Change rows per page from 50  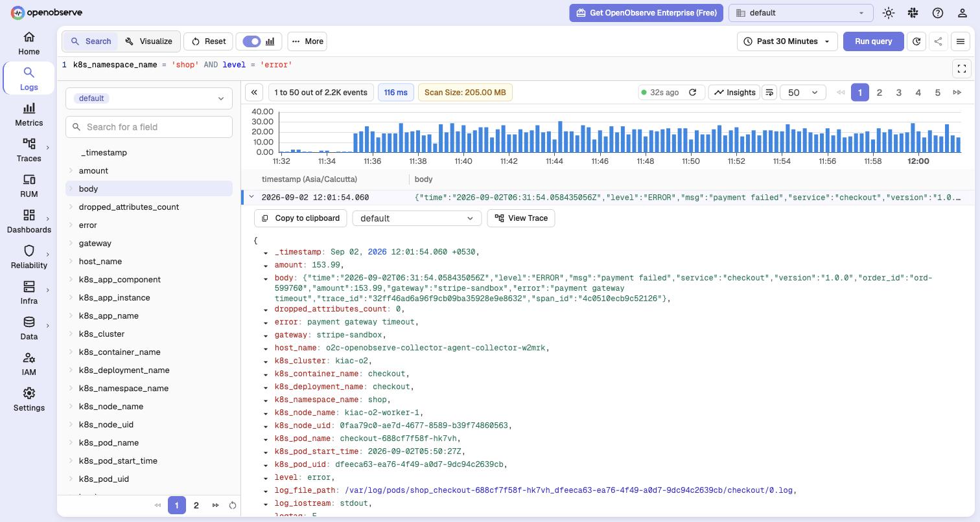pyautogui.click(x=802, y=93)
